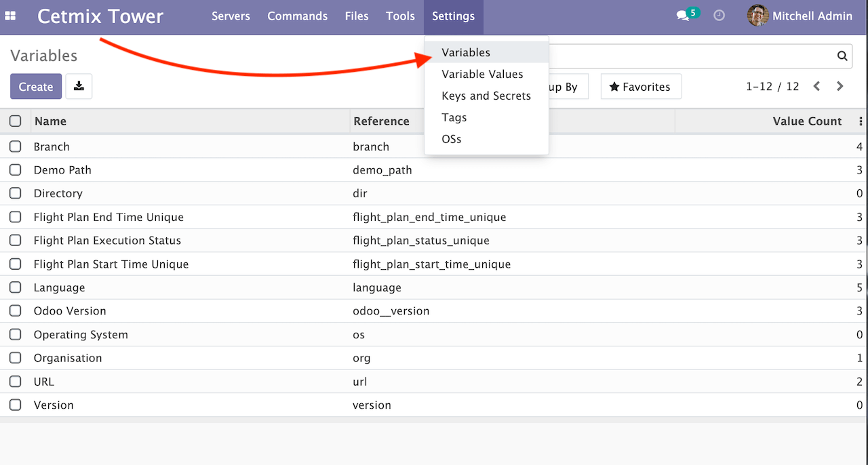Select Tags from the Settings menu
Image resolution: width=868 pixels, height=465 pixels.
[x=454, y=117]
